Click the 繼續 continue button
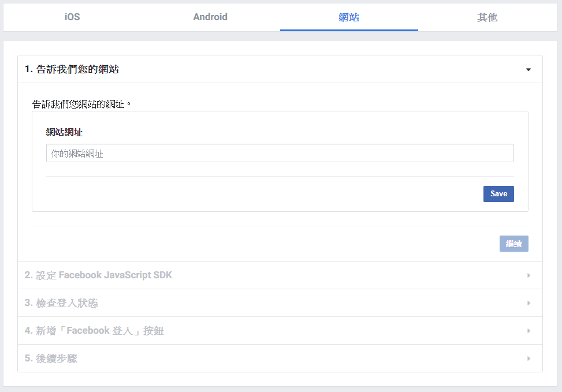 point(513,244)
